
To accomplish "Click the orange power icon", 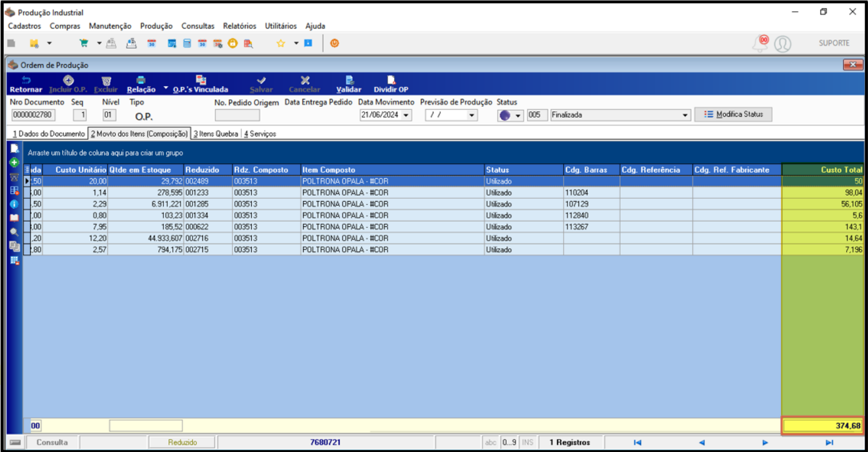I will click(x=334, y=43).
